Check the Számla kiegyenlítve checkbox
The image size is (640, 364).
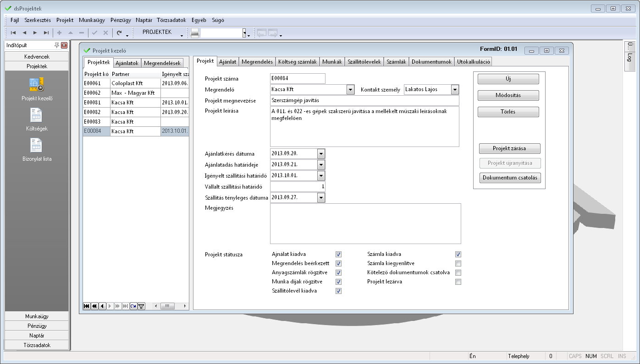458,263
